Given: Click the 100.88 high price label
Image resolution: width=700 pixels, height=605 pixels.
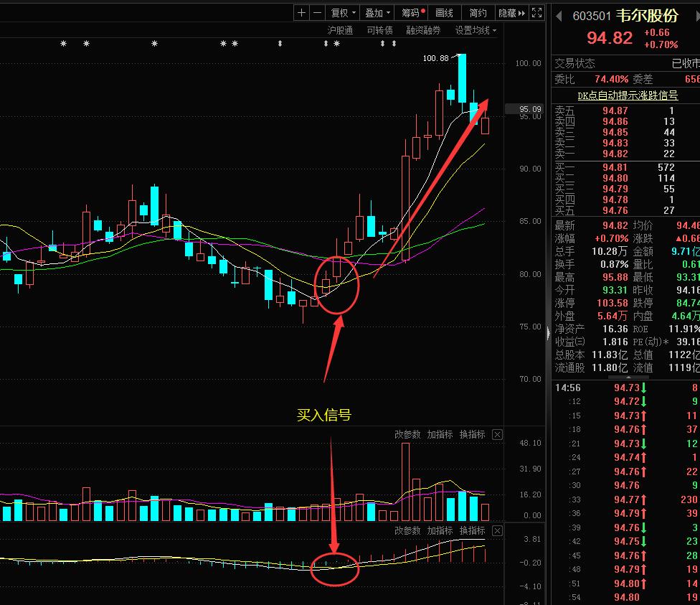Looking at the screenshot, I should (436, 58).
